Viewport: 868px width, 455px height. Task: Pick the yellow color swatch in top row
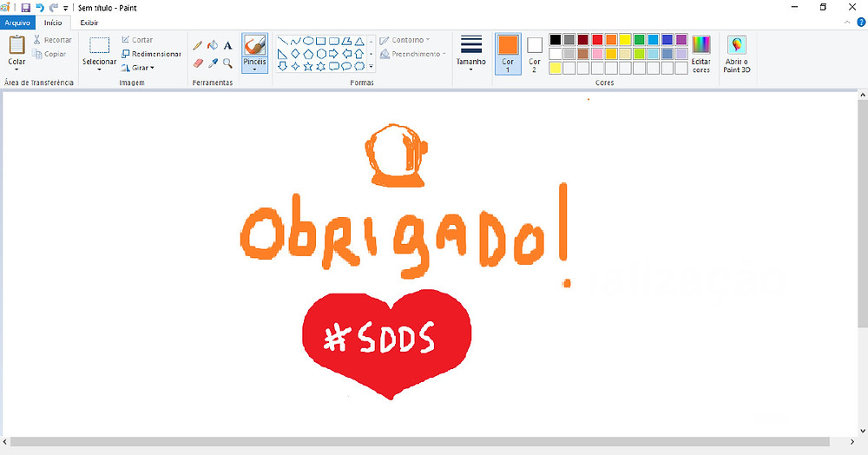[x=625, y=39]
